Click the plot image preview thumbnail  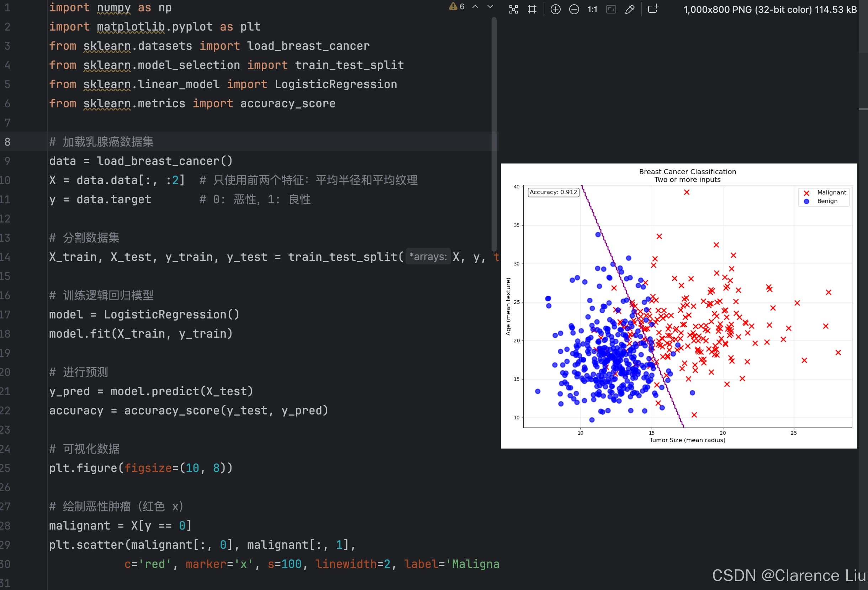coord(679,306)
